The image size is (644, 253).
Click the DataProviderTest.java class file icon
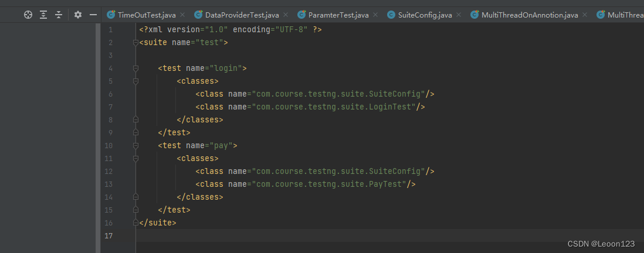198,15
